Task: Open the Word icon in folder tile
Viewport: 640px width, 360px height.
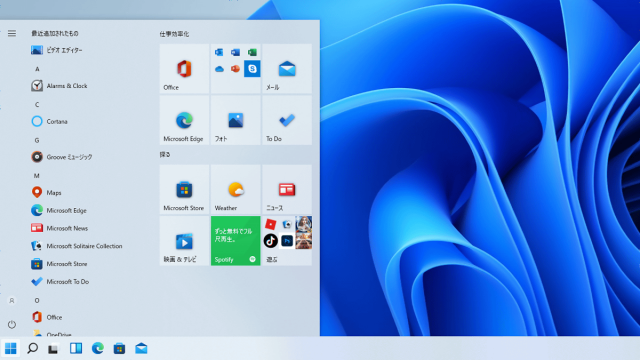Action: pyautogui.click(x=236, y=52)
